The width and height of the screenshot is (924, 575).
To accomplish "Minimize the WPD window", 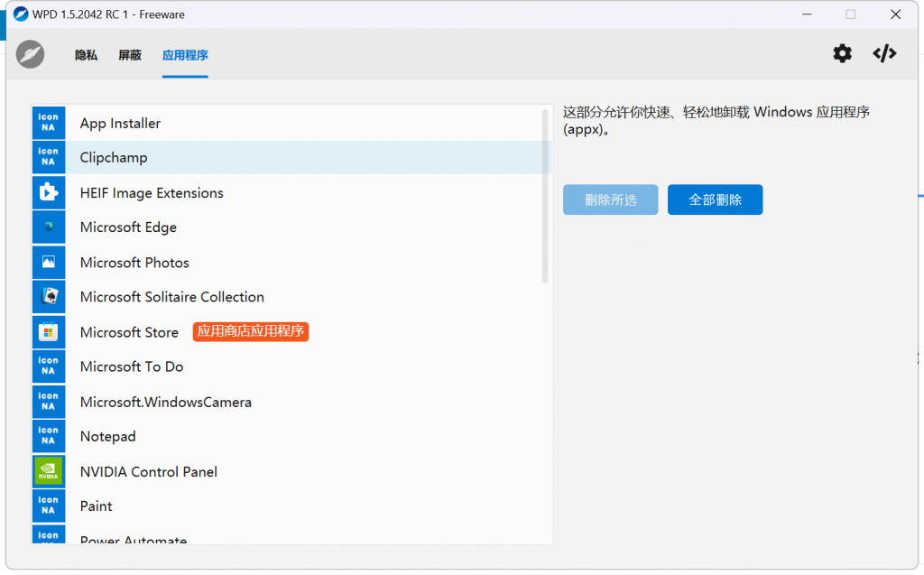I will coord(807,14).
